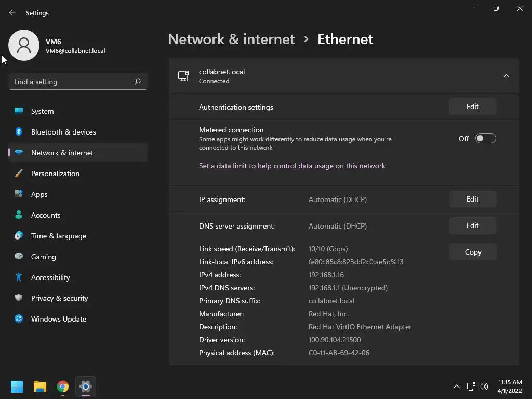Go back to Network & internet breadcrumb
This screenshot has height=399, width=532.
pos(231,39)
